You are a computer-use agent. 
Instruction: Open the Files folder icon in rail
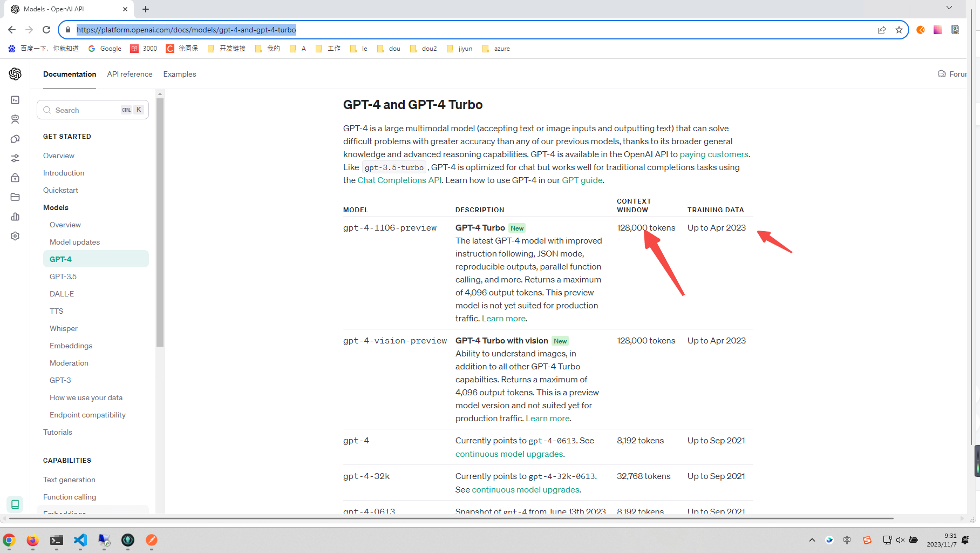coord(15,197)
